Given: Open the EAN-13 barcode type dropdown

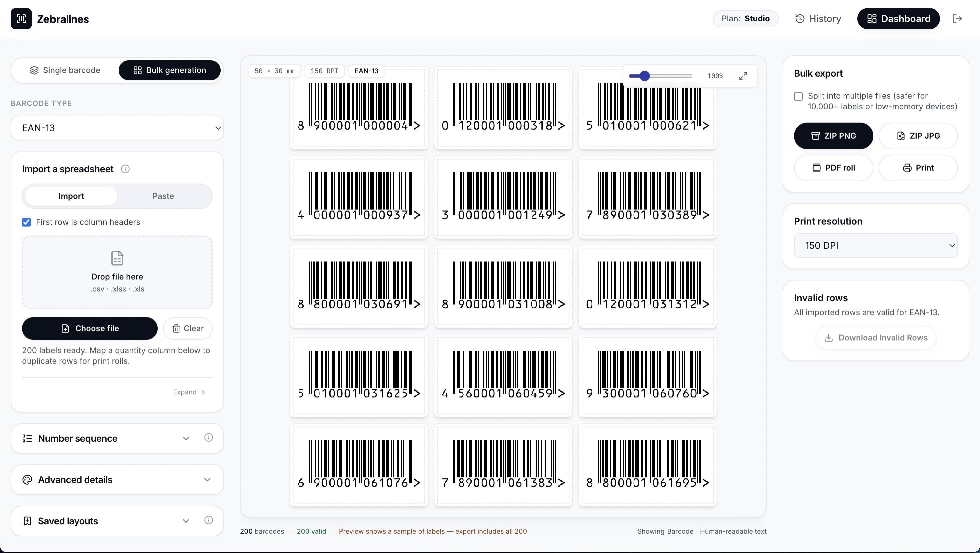Looking at the screenshot, I should click(117, 128).
